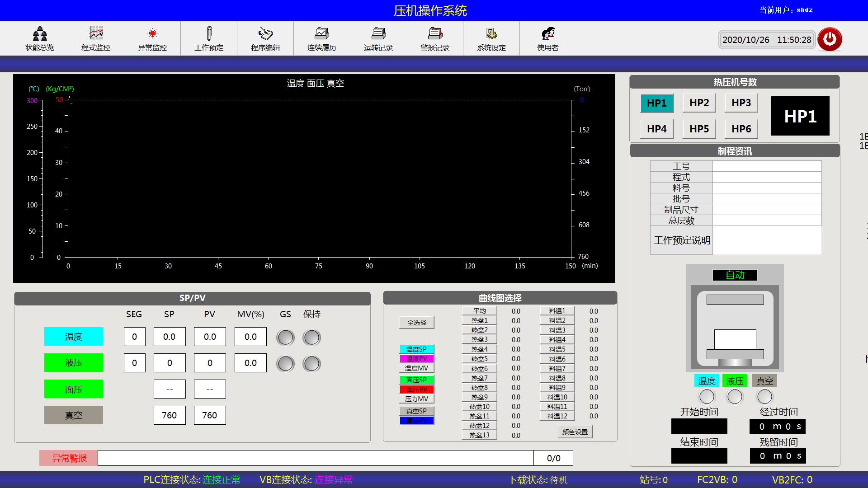Toggle the 液压 保持 round indicator
This screenshot has width=868, height=488.
311,363
